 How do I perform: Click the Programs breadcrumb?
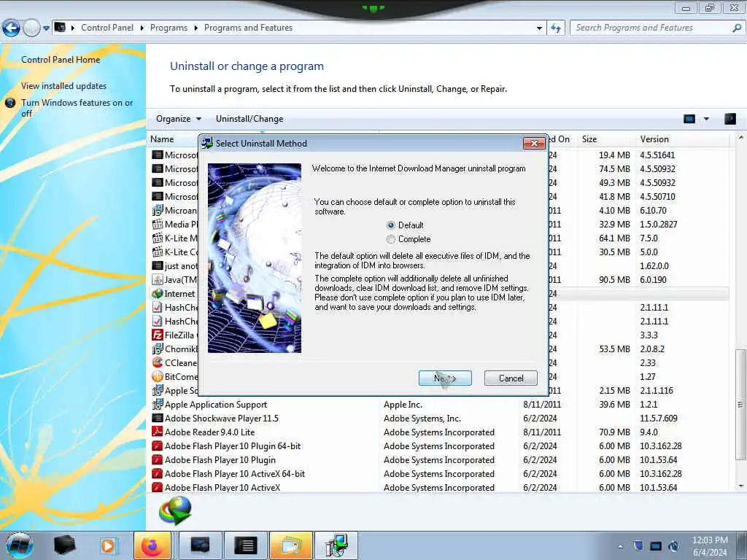pyautogui.click(x=169, y=28)
